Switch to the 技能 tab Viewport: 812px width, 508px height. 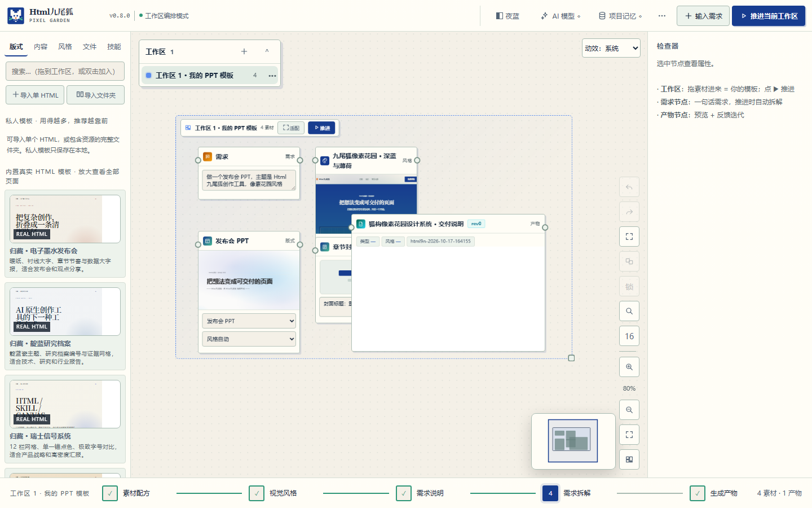pyautogui.click(x=114, y=47)
